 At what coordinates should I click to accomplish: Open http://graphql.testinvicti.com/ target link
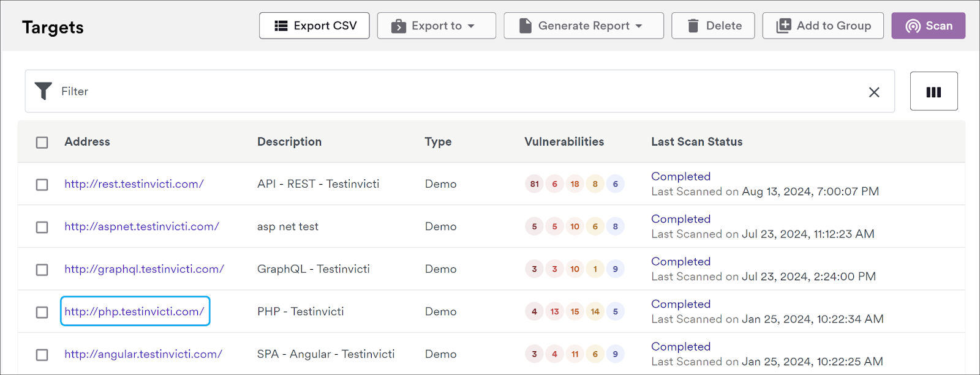pyautogui.click(x=144, y=269)
